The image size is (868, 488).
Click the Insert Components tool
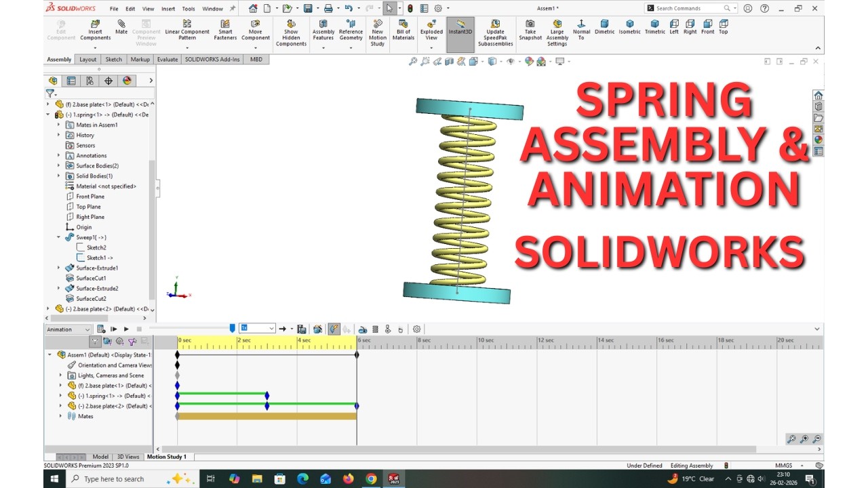[95, 30]
